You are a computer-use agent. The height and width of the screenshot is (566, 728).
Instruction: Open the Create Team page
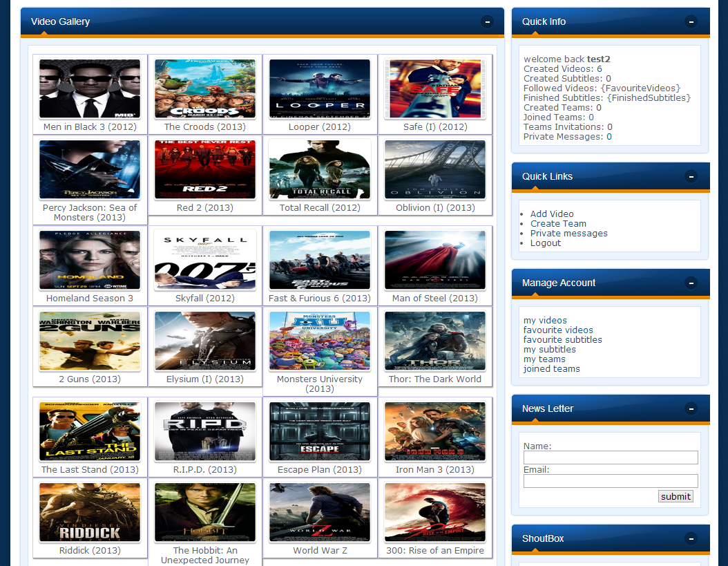558,223
